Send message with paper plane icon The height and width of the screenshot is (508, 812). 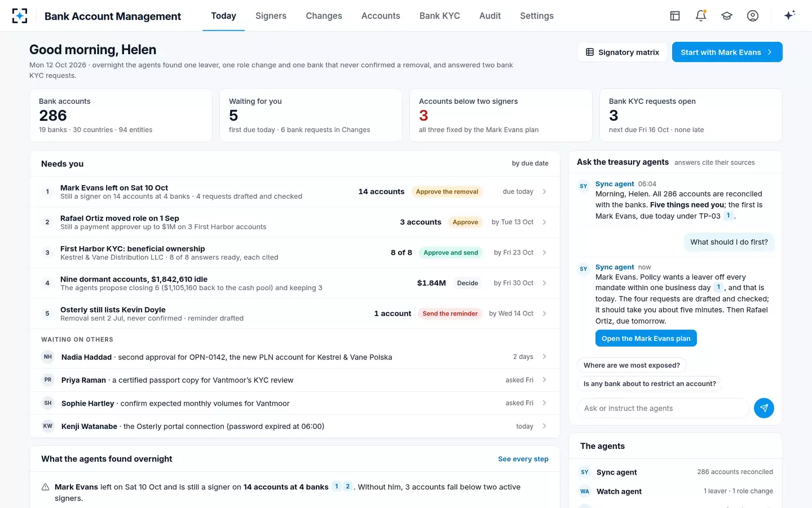pos(764,408)
